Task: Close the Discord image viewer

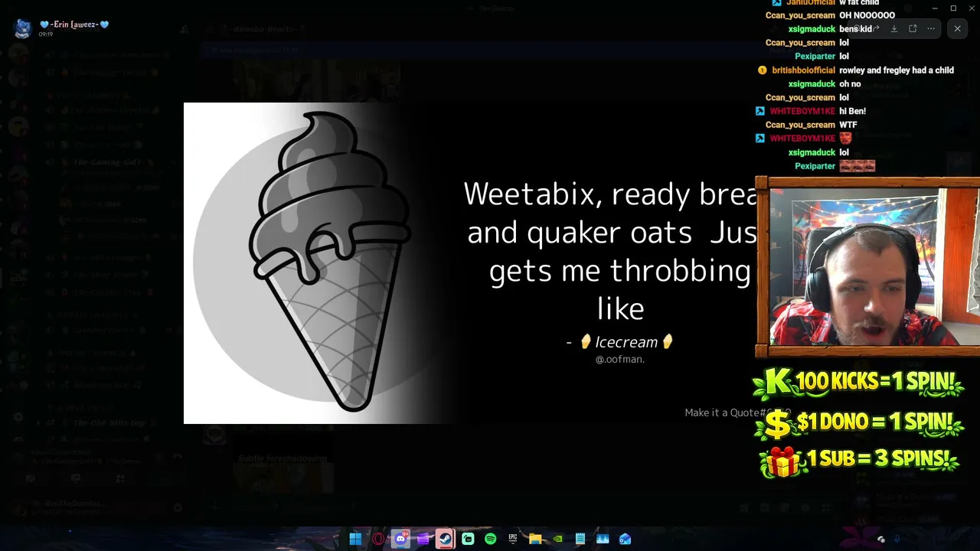Action: [x=957, y=28]
